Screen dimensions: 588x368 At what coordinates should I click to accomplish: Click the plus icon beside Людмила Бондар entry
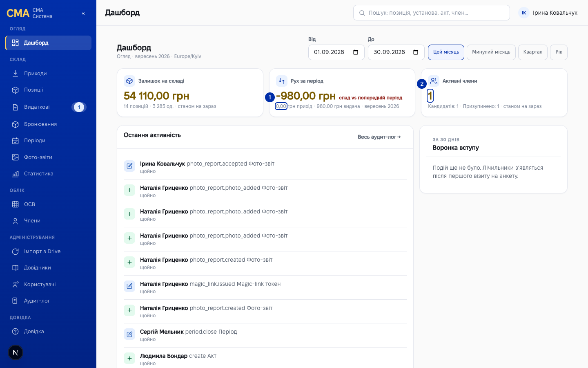point(129,359)
